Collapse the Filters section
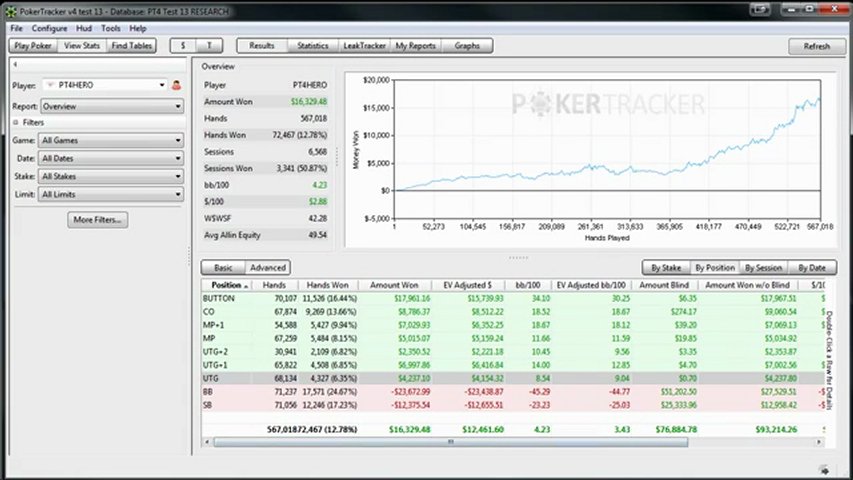The width and height of the screenshot is (853, 480). [x=16, y=122]
